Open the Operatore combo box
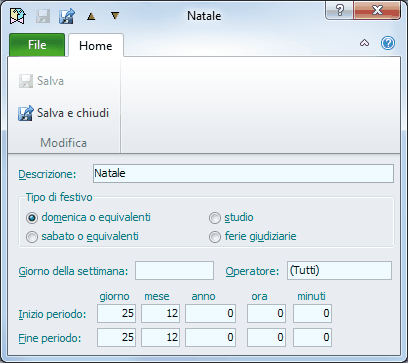The image size is (408, 363). tap(339, 270)
